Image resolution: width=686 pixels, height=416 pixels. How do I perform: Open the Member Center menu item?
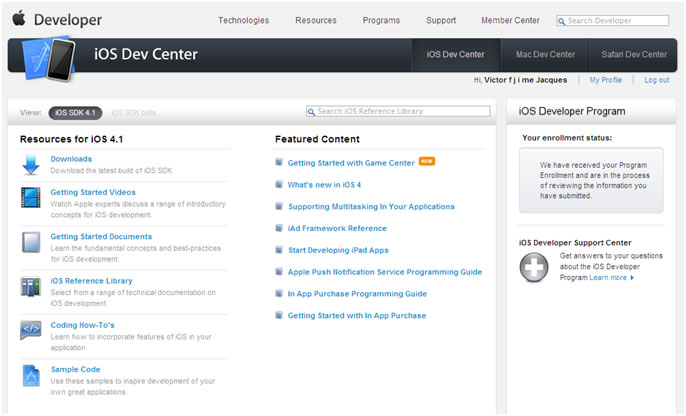[x=510, y=20]
